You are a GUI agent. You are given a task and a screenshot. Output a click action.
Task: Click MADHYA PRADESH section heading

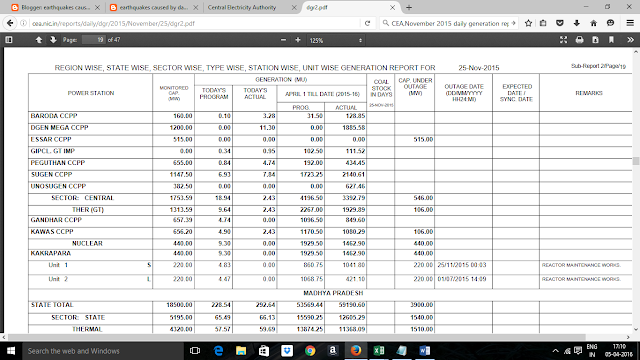coord(333,293)
